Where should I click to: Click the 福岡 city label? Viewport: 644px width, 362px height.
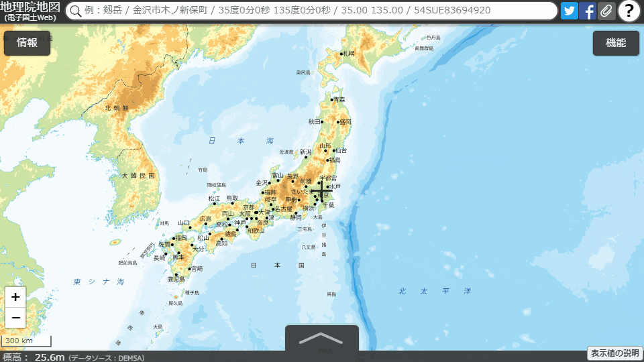[181, 238]
